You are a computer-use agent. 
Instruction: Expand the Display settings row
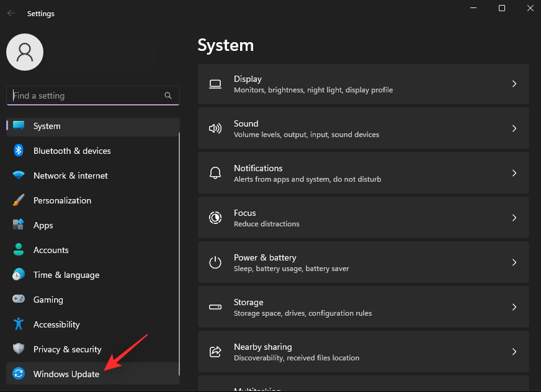(364, 84)
